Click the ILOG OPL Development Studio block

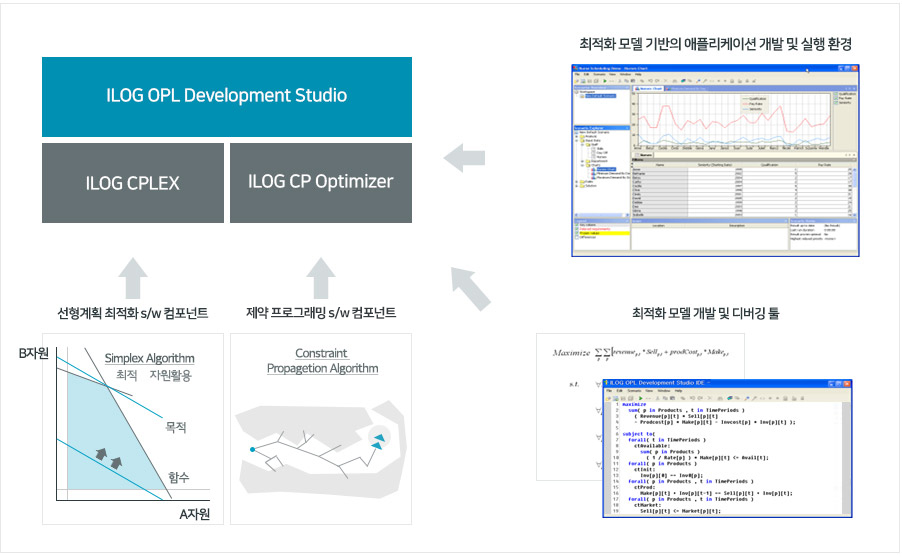pos(227,97)
